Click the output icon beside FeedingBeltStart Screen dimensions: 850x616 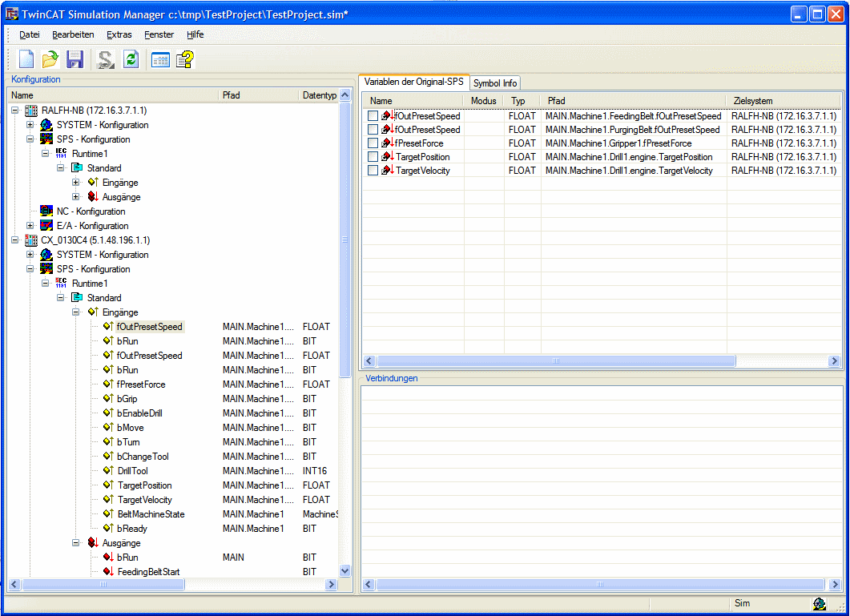point(108,571)
